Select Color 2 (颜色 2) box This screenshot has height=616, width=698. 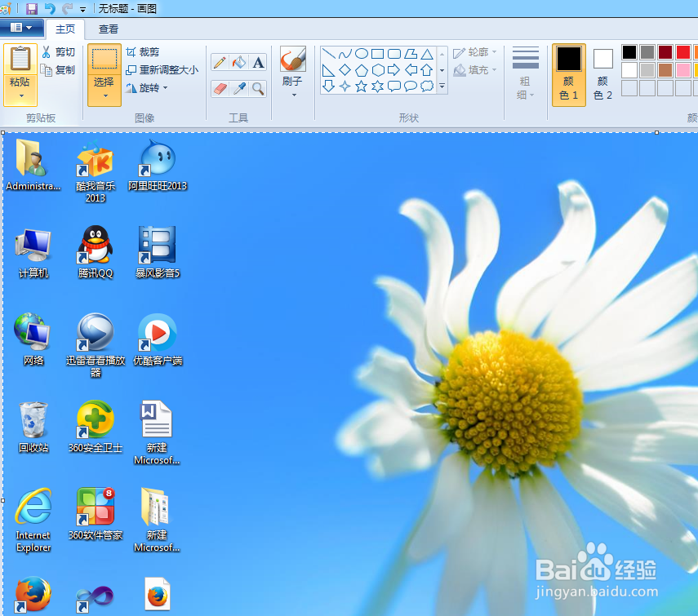pyautogui.click(x=602, y=75)
